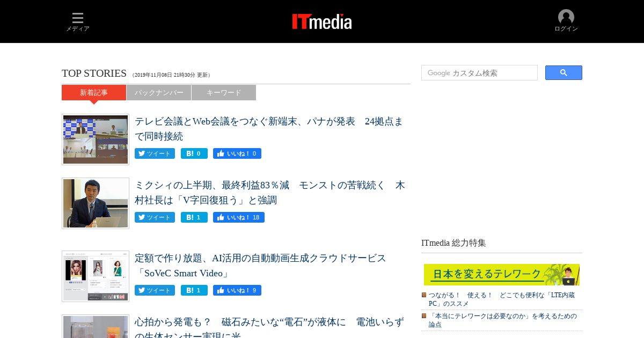The image size is (644, 338).
Task: Open the ログイン user account icon
Action: click(566, 21)
